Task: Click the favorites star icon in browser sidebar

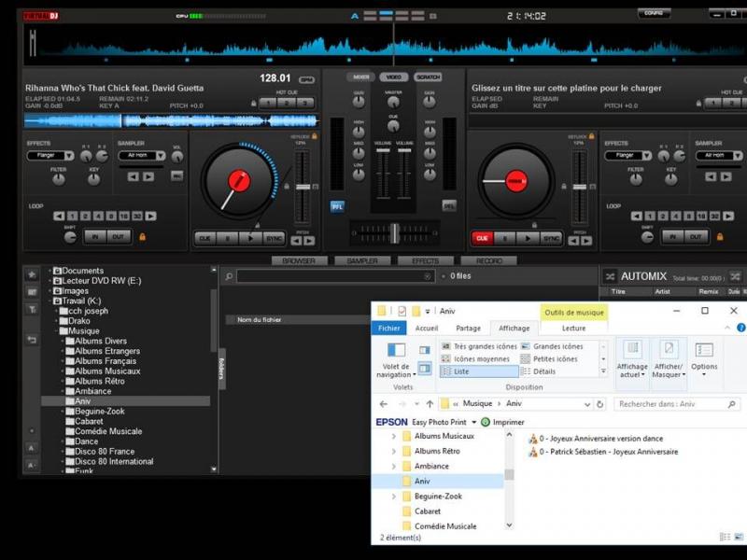Action: click(x=32, y=274)
